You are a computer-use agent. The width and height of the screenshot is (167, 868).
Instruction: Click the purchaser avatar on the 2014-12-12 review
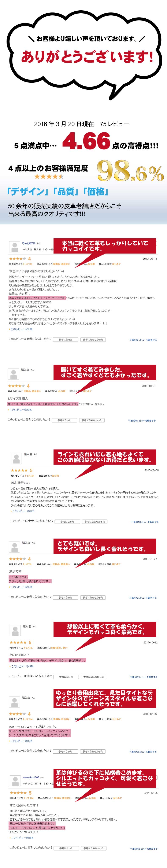pyautogui.click(x=15, y=631)
